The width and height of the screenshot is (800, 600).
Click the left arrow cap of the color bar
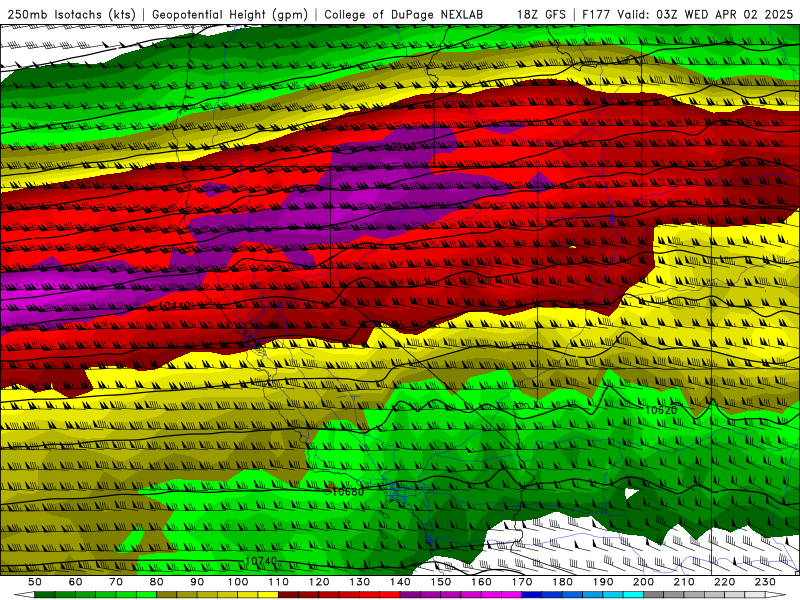click(x=24, y=595)
